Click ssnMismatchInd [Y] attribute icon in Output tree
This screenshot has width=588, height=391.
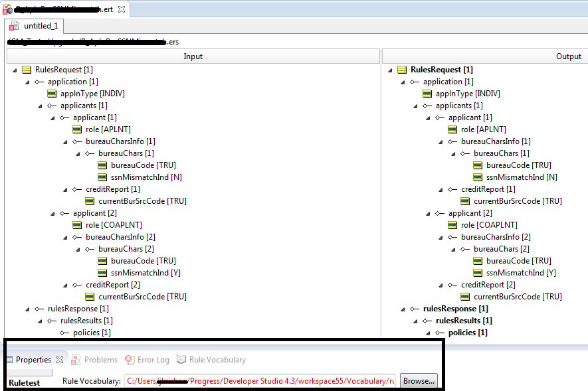[477, 273]
